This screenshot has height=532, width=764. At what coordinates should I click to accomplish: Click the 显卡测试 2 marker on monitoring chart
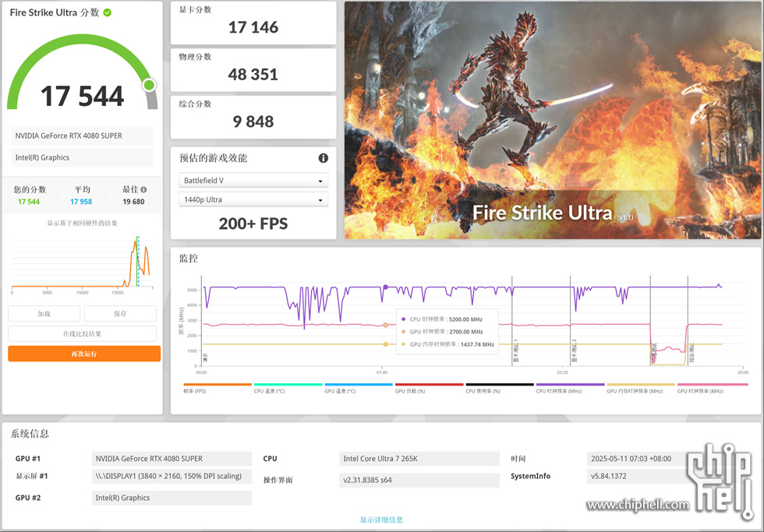[x=574, y=351]
